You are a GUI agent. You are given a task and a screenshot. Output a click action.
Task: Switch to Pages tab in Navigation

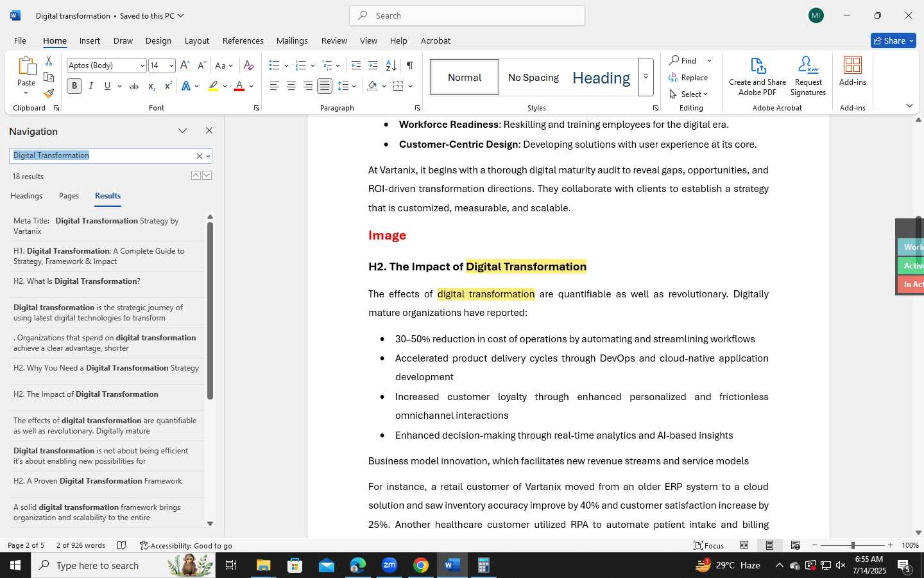tap(69, 196)
